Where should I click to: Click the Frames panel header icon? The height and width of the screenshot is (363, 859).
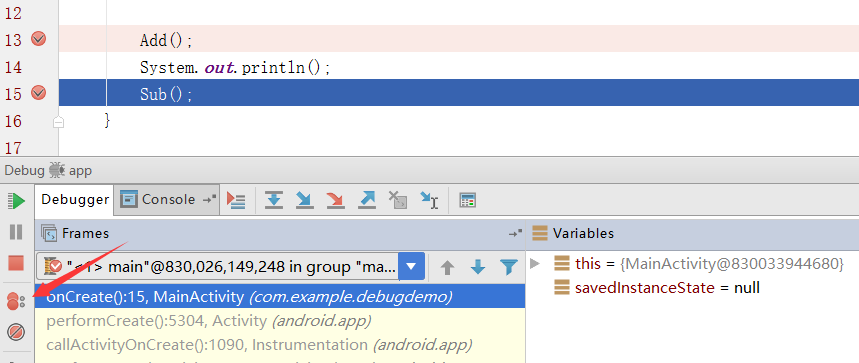pos(49,234)
